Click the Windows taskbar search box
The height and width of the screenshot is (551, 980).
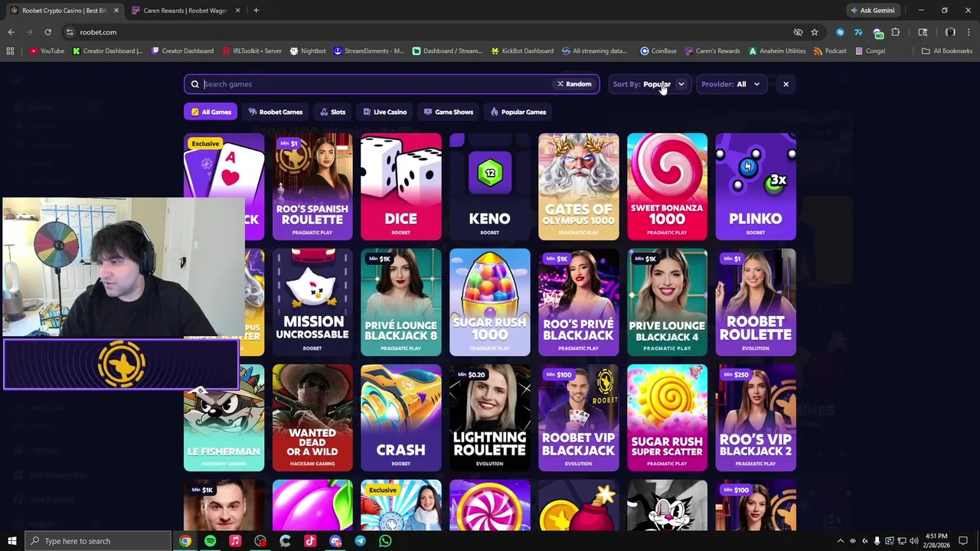click(x=98, y=541)
